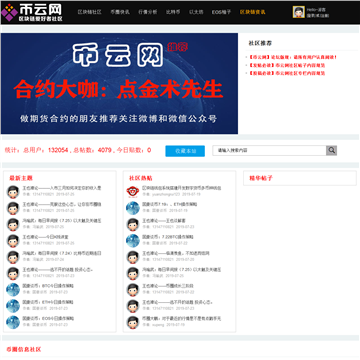Open the guest user avatar in header

(298, 12)
